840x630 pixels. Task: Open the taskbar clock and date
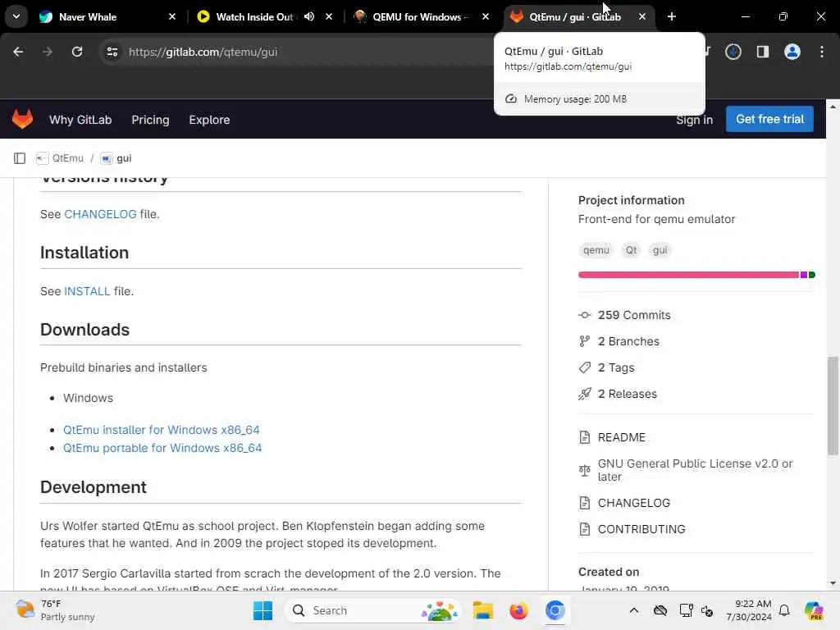point(748,610)
